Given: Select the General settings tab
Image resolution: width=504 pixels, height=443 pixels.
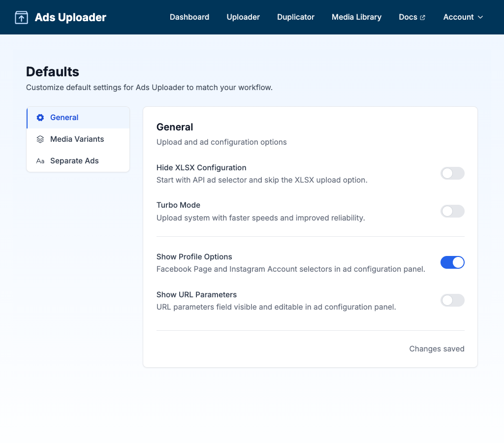Looking at the screenshot, I should [x=64, y=118].
